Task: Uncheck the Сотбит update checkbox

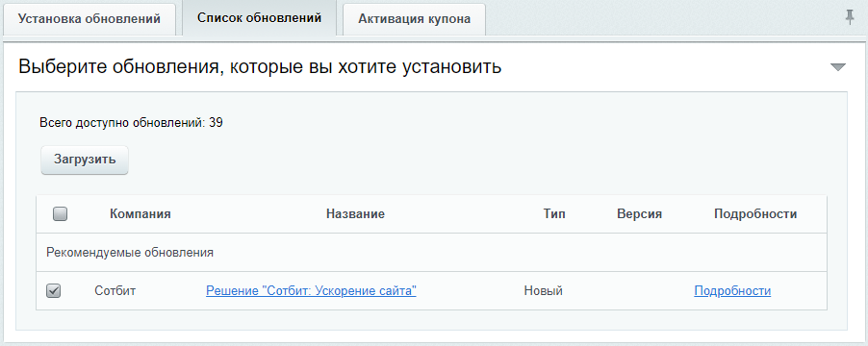Action: pyautogui.click(x=53, y=290)
